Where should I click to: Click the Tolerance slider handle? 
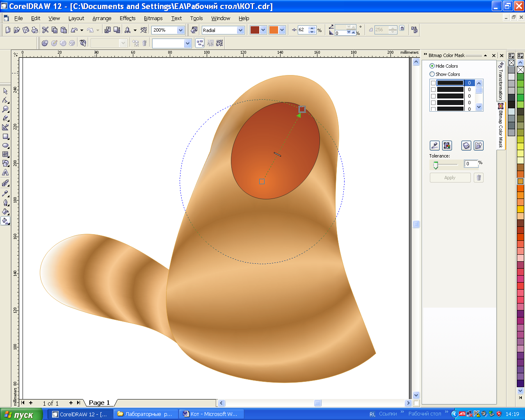[x=436, y=165]
